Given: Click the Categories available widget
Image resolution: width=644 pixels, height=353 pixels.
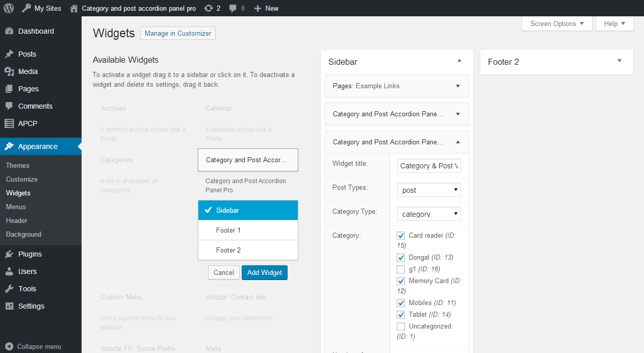Looking at the screenshot, I should coord(143,160).
